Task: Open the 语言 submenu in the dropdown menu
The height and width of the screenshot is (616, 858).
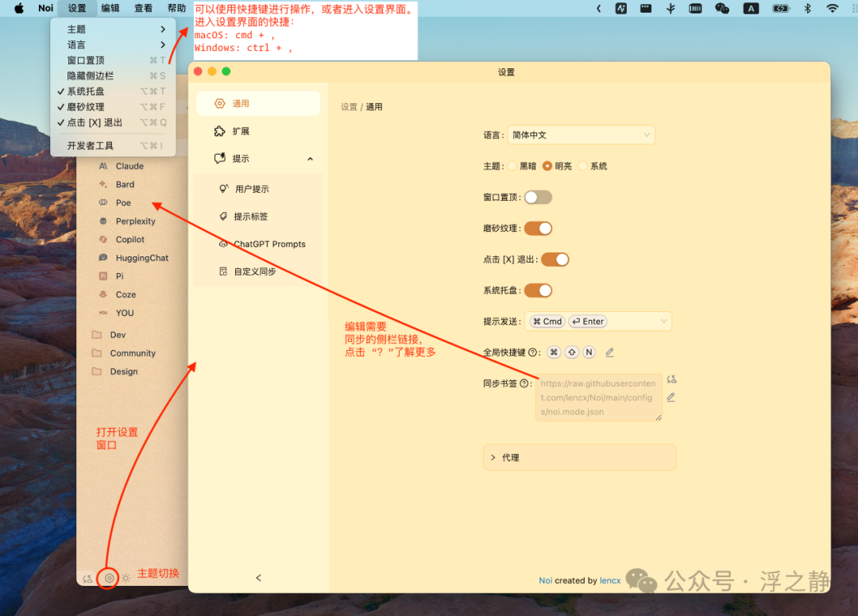Action: (114, 44)
